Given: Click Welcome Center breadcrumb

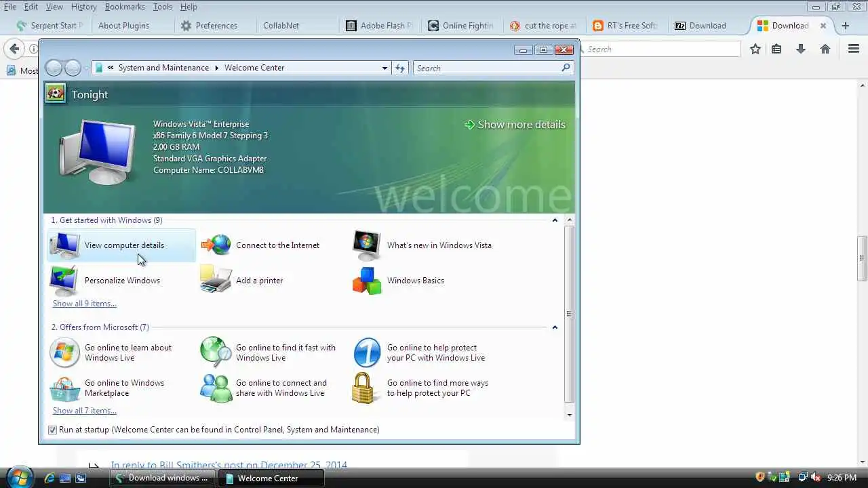Looking at the screenshot, I should (x=254, y=68).
